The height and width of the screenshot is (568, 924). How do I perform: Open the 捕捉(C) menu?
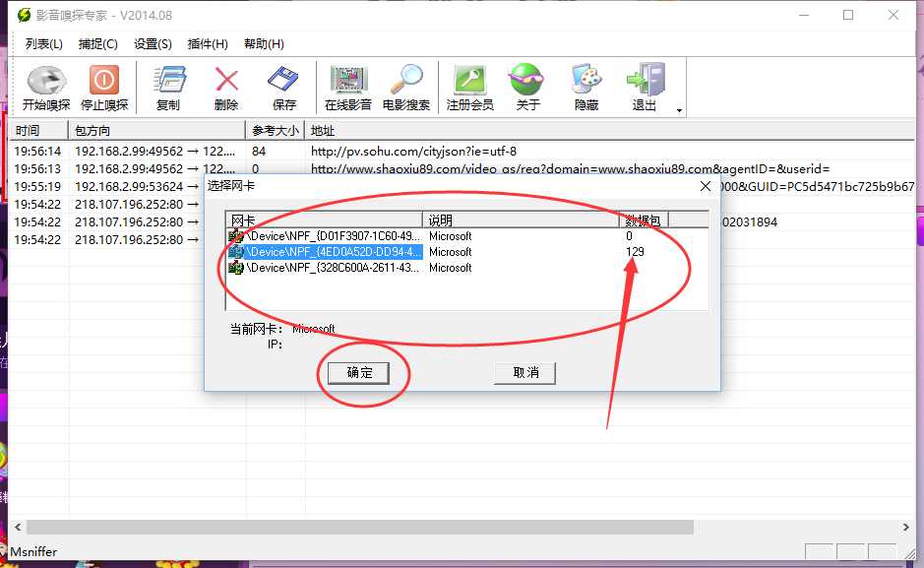(97, 44)
